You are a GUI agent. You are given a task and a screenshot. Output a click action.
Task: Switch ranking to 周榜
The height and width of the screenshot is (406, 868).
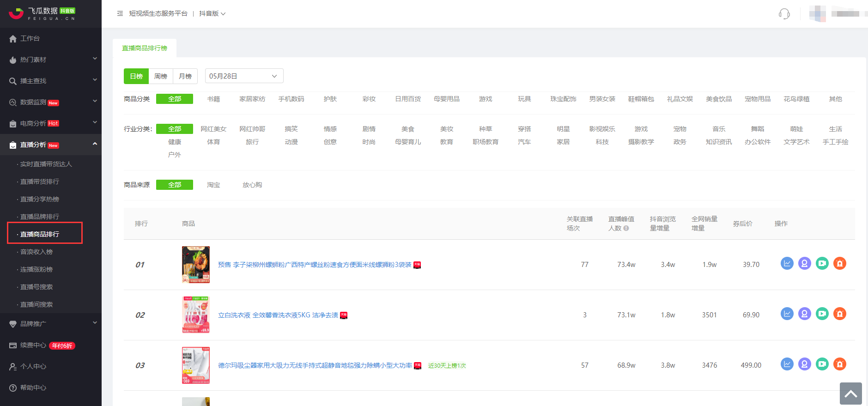(x=161, y=76)
